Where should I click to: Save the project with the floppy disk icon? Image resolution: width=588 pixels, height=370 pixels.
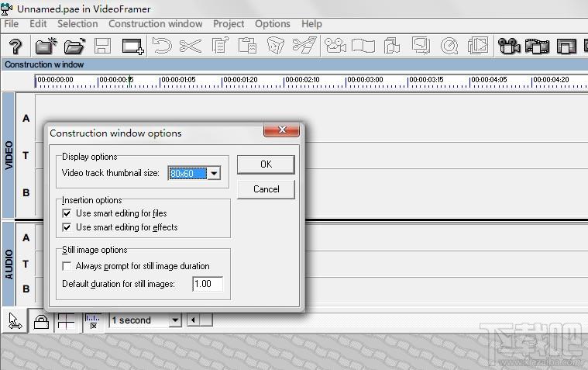[x=103, y=47]
